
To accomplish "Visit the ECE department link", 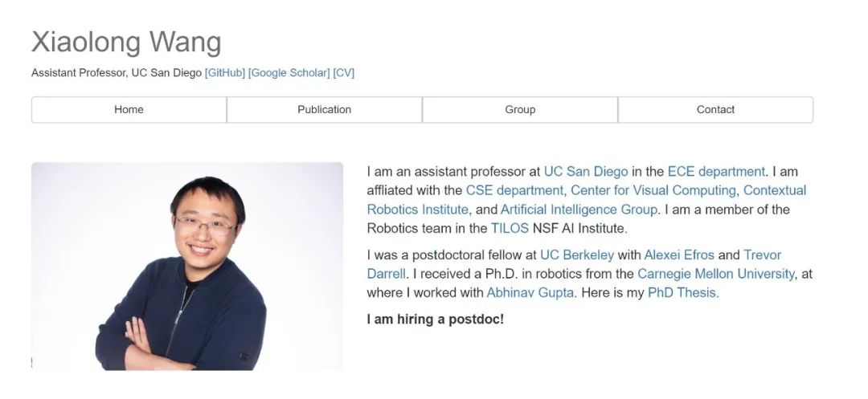I will point(716,171).
